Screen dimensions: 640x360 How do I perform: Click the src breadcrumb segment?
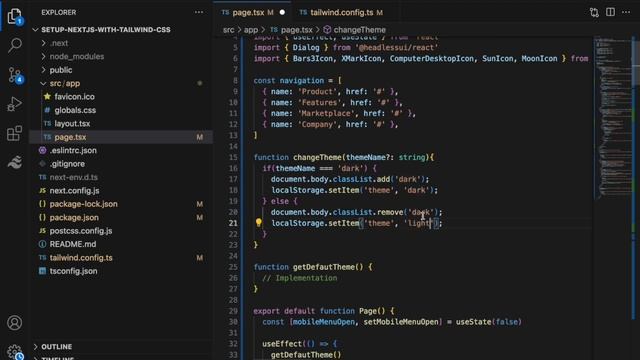229,30
